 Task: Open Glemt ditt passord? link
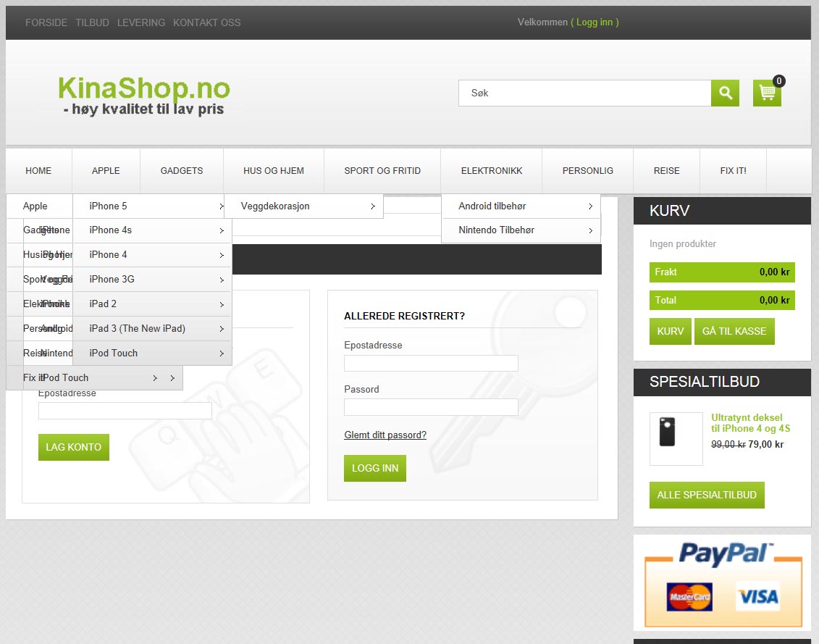point(385,435)
